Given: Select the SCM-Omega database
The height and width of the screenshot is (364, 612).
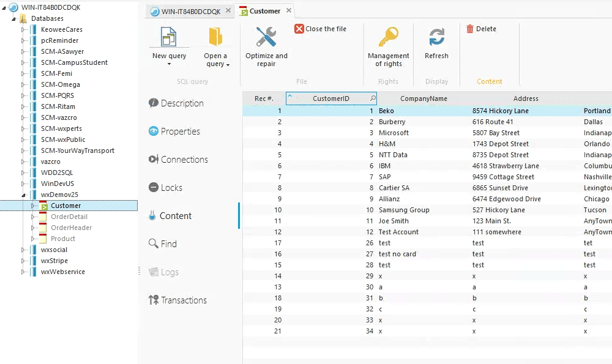Looking at the screenshot, I should (60, 84).
